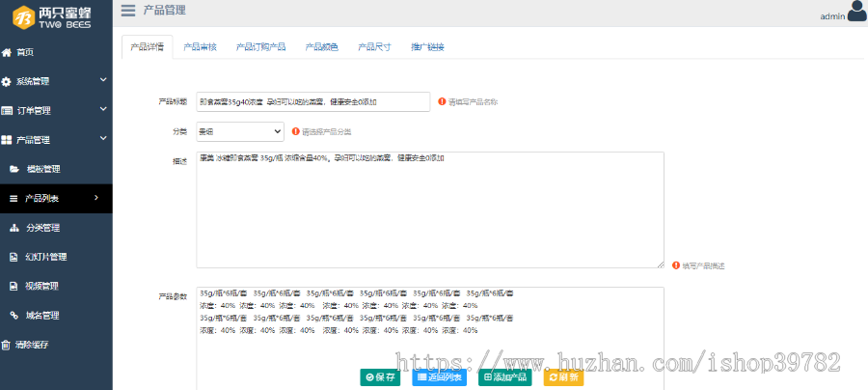
Task: Click the green 保存 save button
Action: click(380, 377)
